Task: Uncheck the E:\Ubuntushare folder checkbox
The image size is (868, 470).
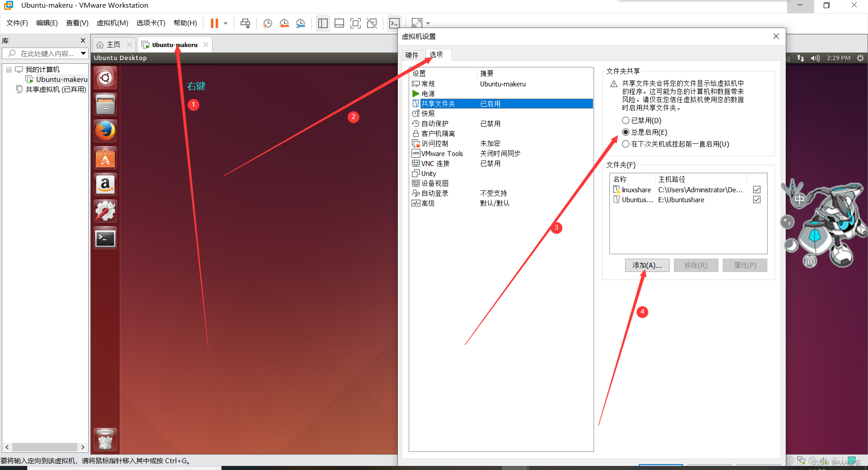Action: [757, 199]
